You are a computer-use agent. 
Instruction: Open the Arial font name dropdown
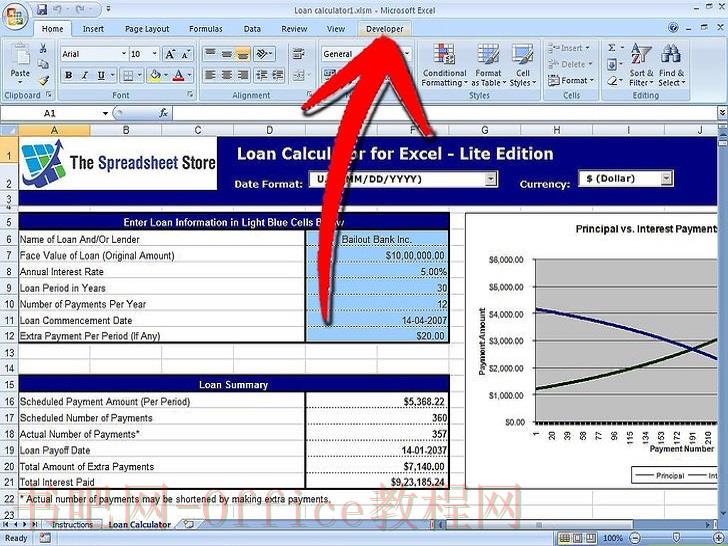pyautogui.click(x=124, y=54)
